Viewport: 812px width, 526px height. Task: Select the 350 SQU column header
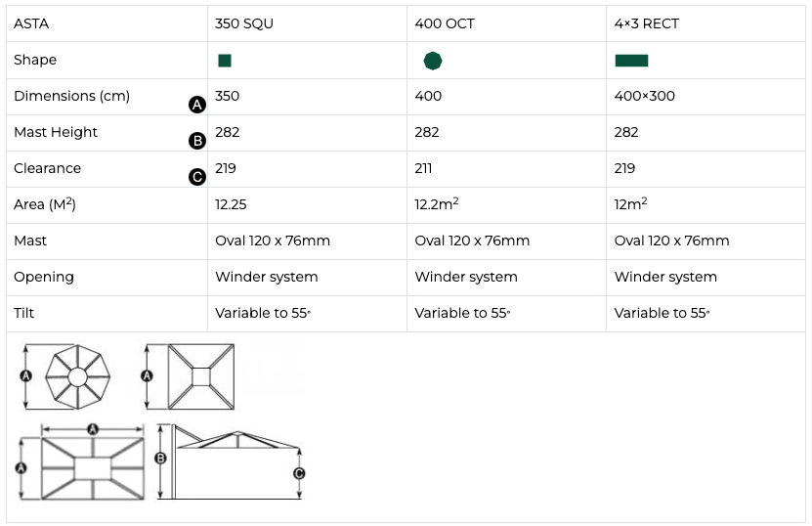coord(244,23)
